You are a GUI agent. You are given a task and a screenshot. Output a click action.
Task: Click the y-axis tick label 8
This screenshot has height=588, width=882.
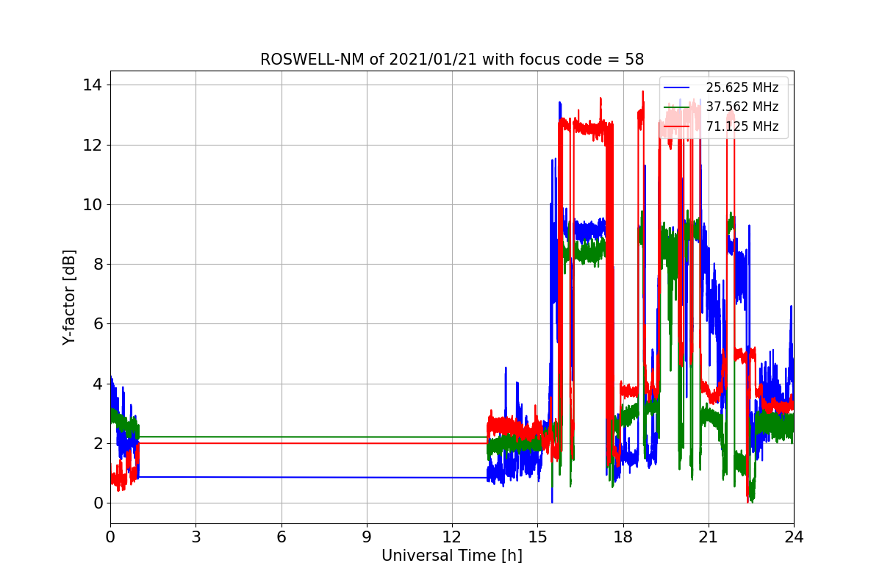point(98,265)
